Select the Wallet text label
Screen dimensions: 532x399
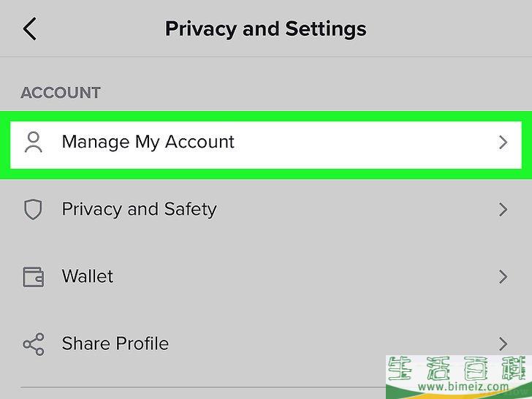88,276
